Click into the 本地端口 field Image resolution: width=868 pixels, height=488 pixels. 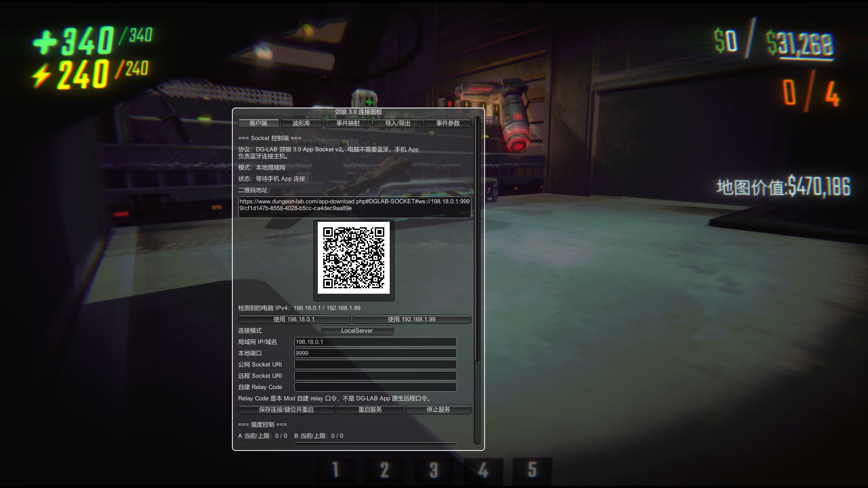coord(375,353)
